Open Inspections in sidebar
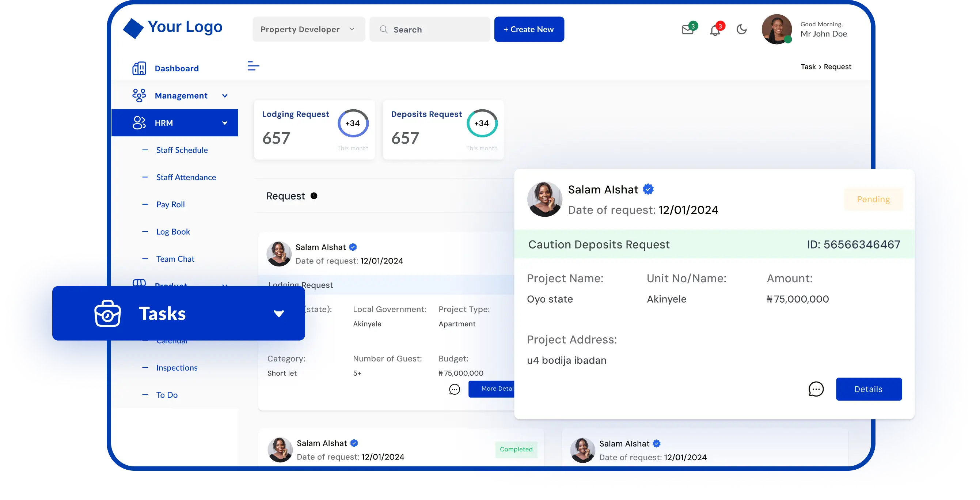Image resolution: width=980 pixels, height=500 pixels. 177,368
